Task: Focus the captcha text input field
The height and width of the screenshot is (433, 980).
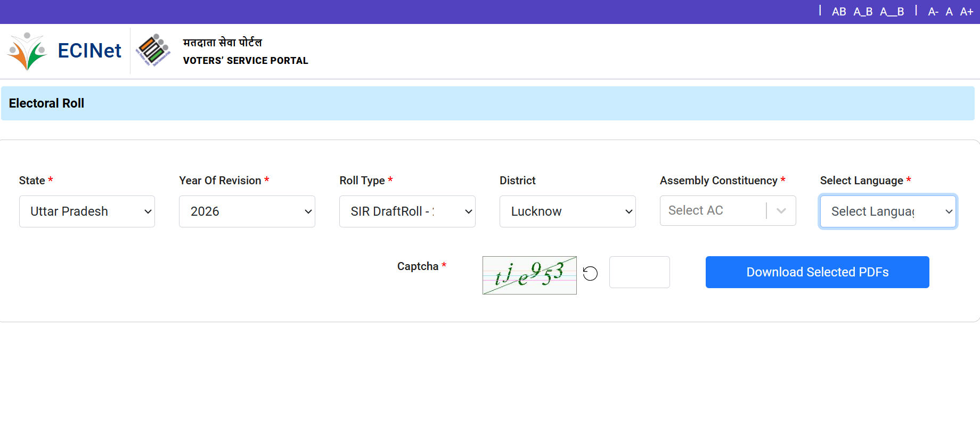Action: [639, 272]
